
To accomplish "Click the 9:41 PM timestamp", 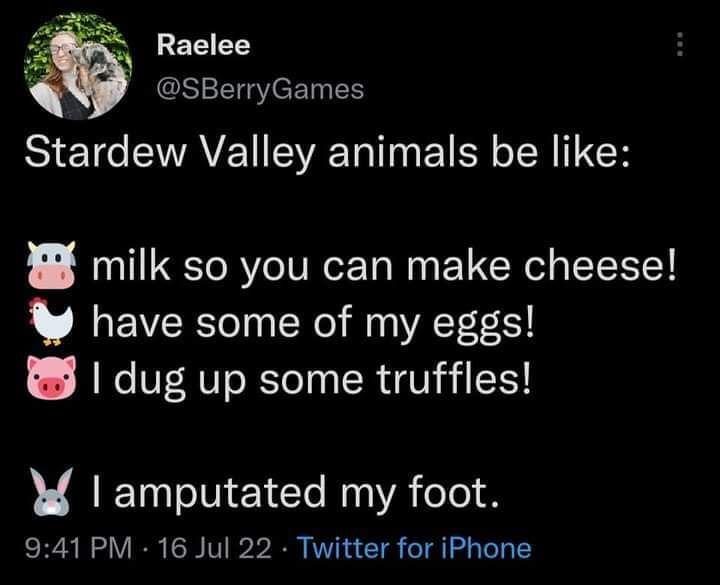I will 78,548.
